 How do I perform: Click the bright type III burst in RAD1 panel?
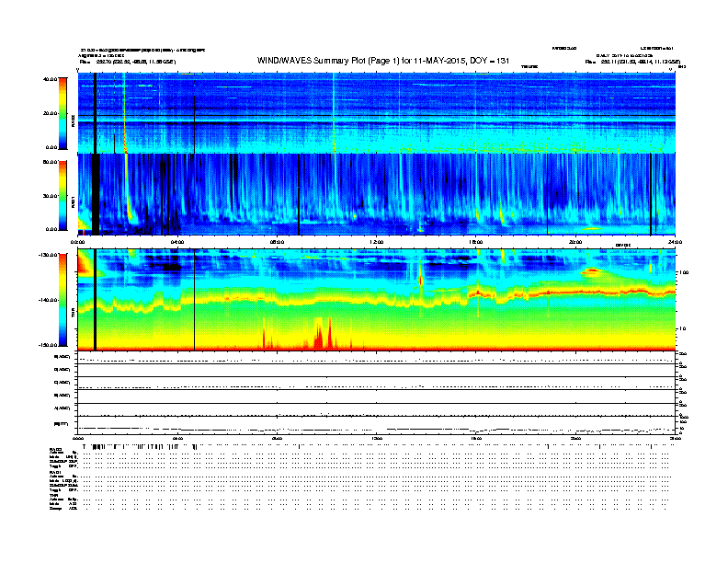coord(127,190)
